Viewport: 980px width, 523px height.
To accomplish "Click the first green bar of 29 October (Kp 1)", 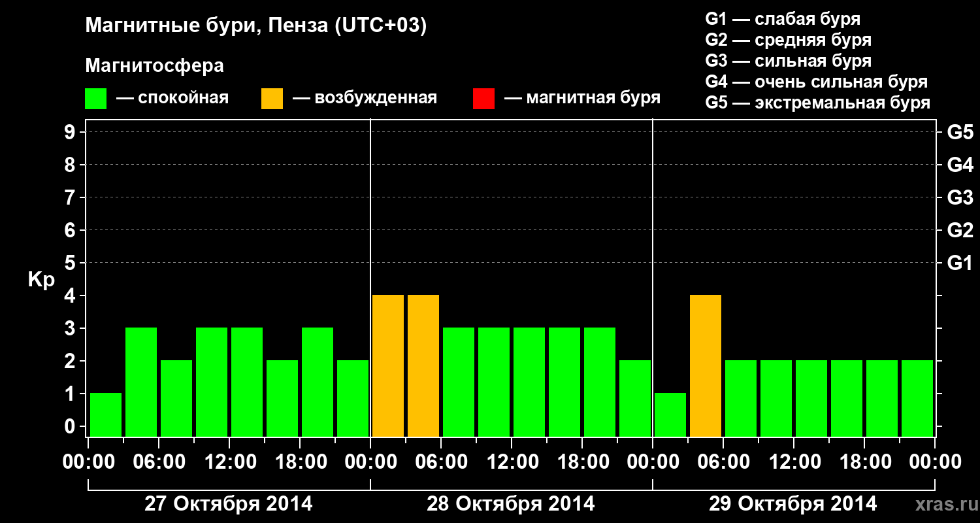I will [x=670, y=414].
